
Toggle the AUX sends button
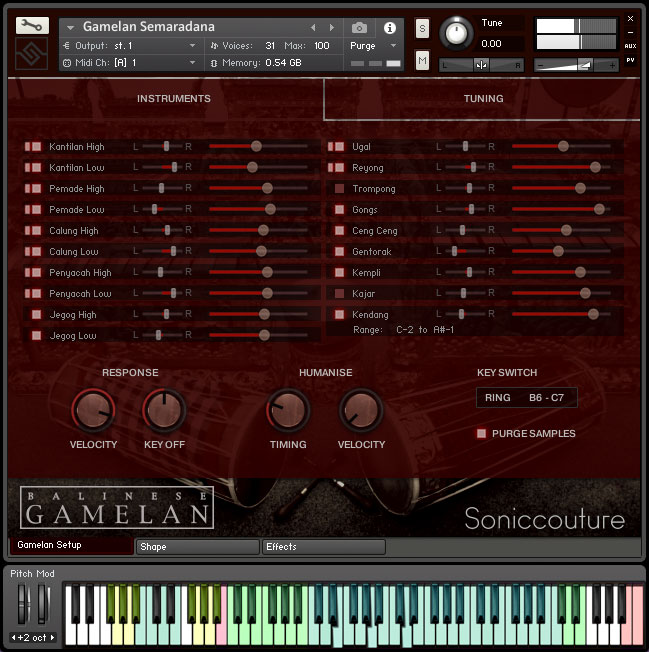(x=630, y=46)
